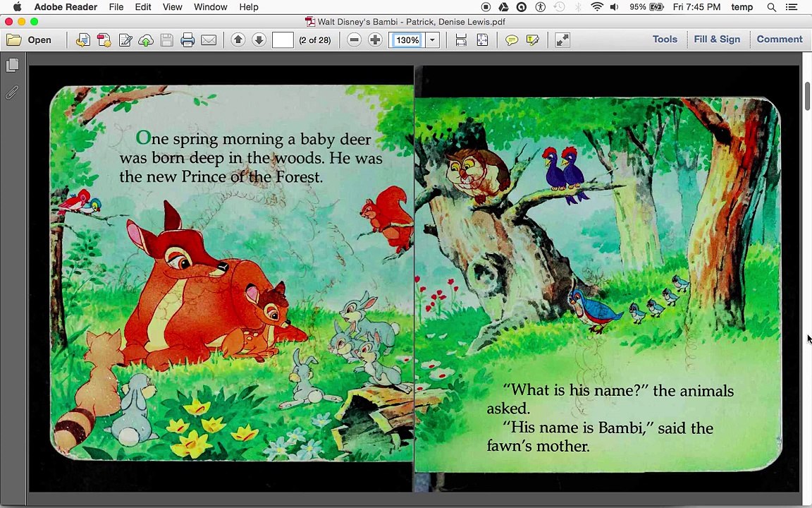Click the Bluetooth menu bar icon
Screen dimensions: 812x508
pos(579,7)
